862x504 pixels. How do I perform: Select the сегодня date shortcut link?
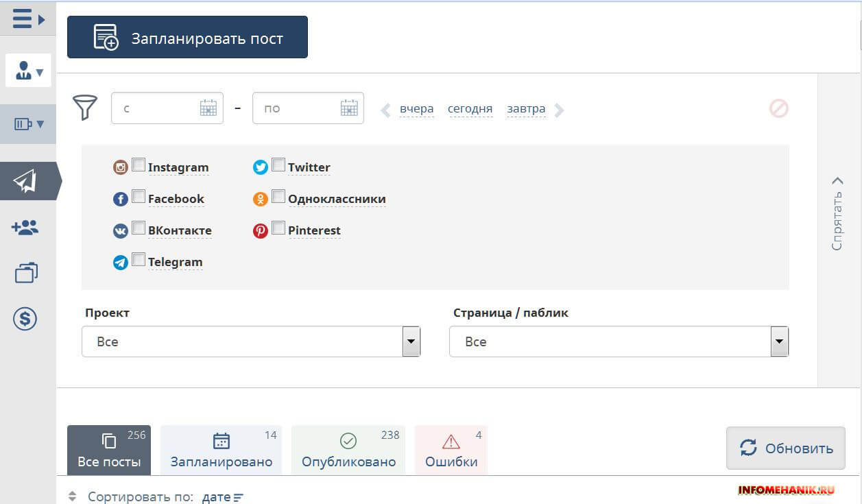pyautogui.click(x=470, y=108)
